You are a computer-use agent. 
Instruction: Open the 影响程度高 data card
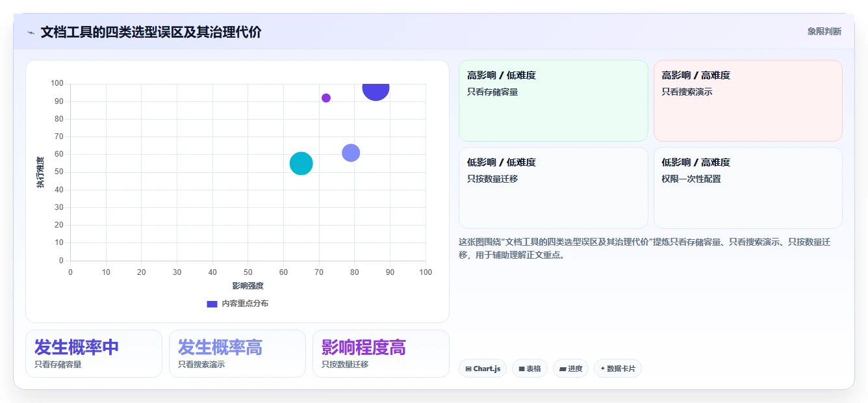coord(381,354)
